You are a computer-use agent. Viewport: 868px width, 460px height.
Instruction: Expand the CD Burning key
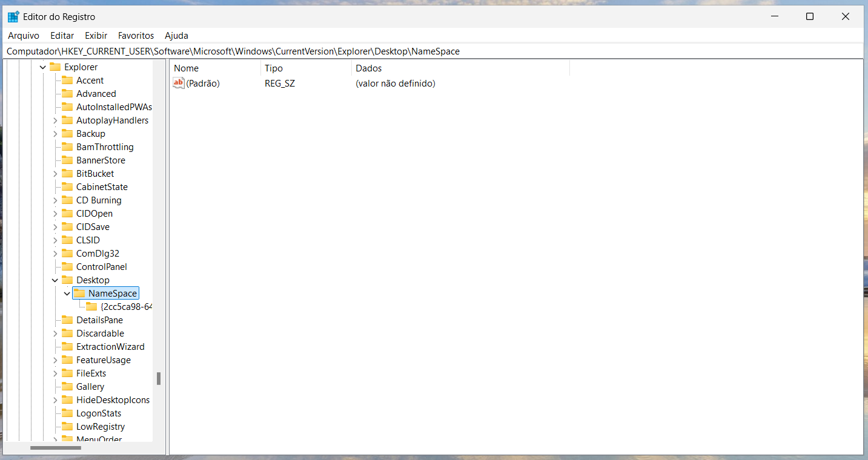(55, 200)
